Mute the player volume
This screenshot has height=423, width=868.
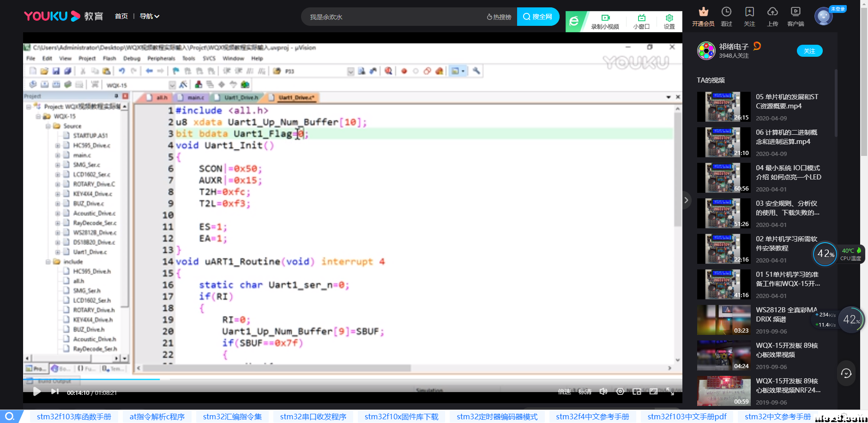tap(603, 392)
